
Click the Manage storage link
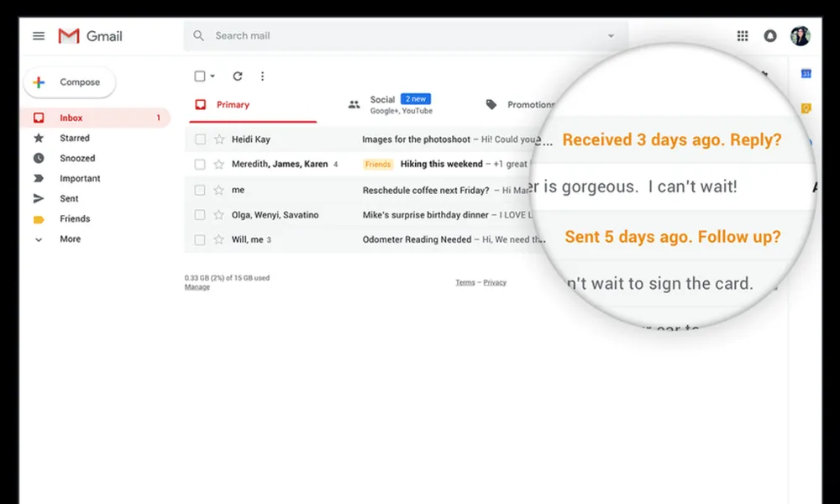click(x=197, y=287)
